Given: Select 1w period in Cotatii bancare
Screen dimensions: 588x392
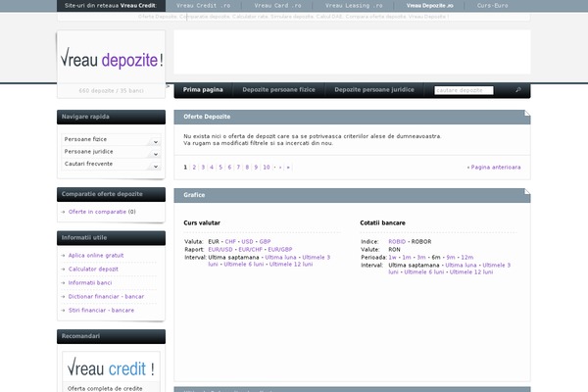Looking at the screenshot, I should [x=392, y=258].
